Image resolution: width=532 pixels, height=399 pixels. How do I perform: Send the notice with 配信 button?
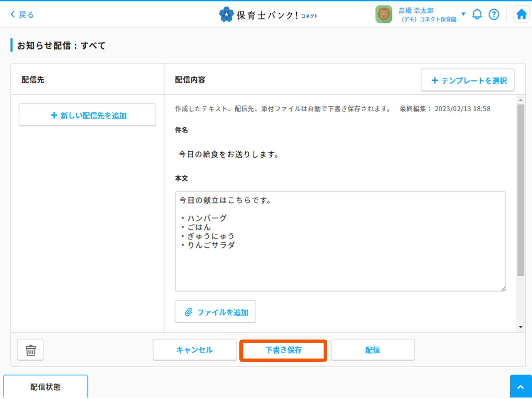click(x=372, y=350)
